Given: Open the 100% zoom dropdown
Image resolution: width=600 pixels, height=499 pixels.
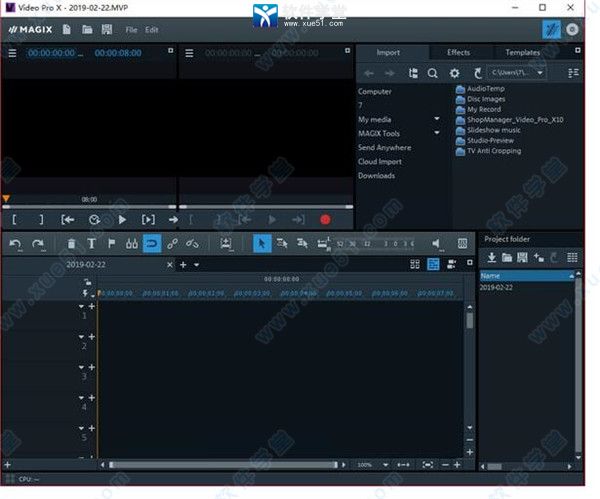Looking at the screenshot, I should point(385,465).
